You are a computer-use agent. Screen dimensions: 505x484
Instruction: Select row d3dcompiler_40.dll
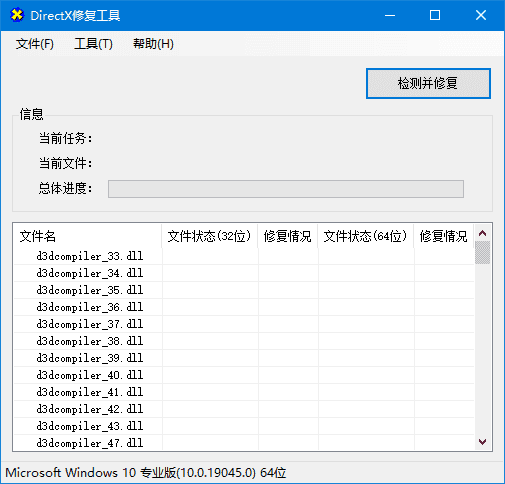244,375
